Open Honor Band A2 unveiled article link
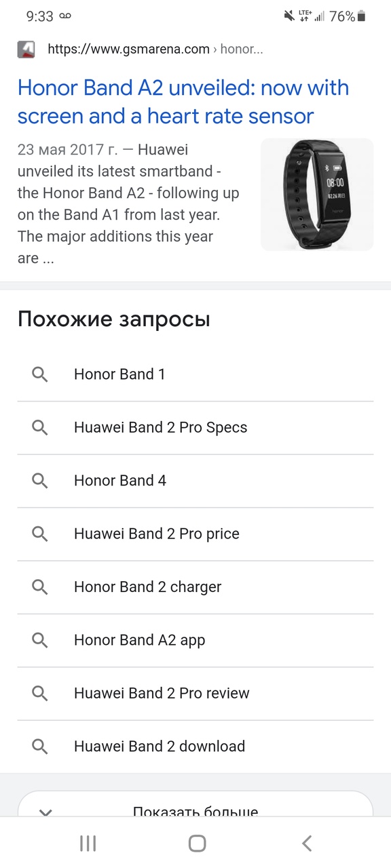The image size is (391, 868). point(183,102)
